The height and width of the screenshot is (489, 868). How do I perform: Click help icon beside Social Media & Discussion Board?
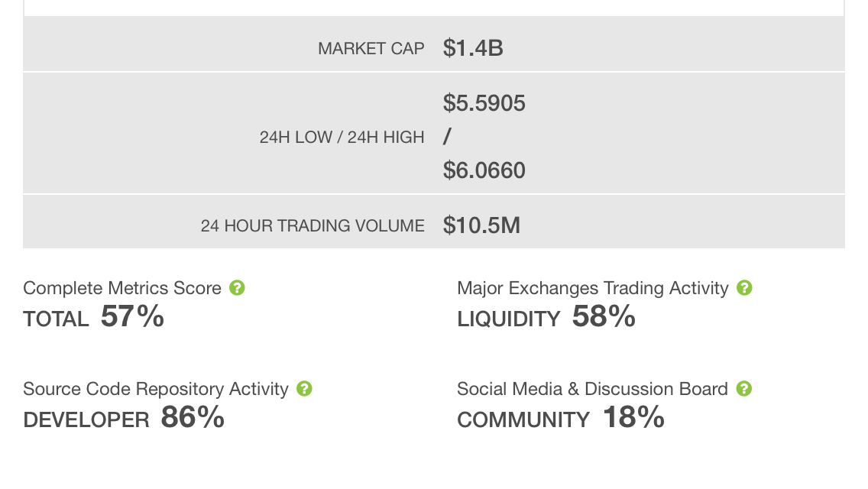coord(744,389)
